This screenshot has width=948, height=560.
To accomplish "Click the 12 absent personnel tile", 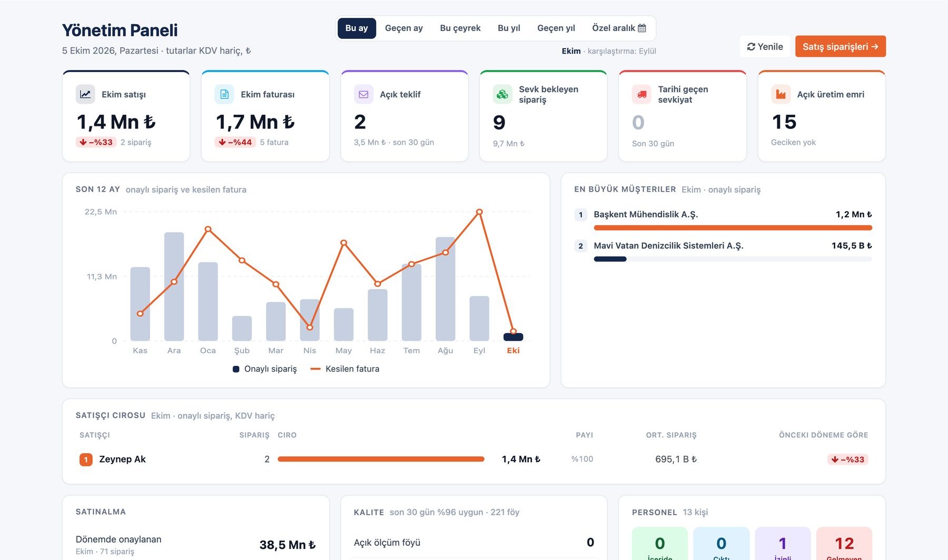I will tap(844, 544).
